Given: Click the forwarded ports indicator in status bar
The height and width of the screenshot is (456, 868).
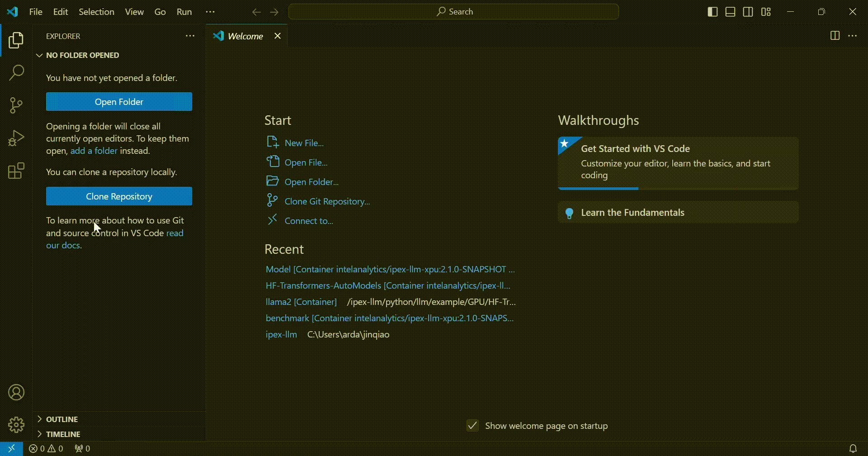Looking at the screenshot, I should click(x=82, y=448).
